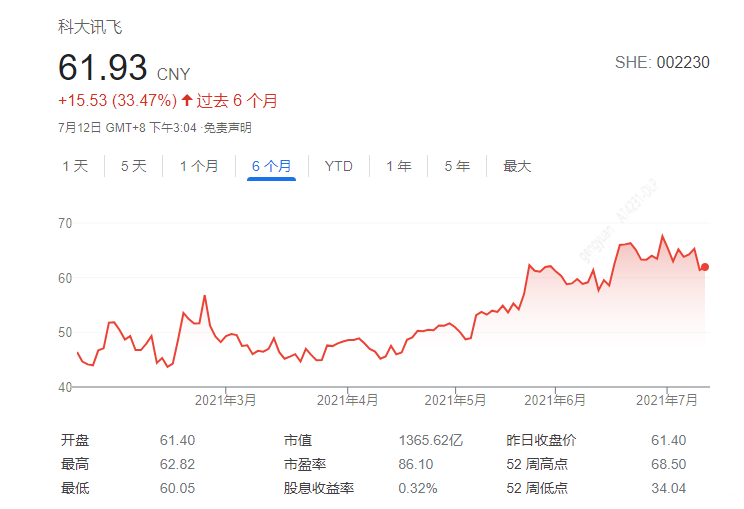The height and width of the screenshot is (509, 744).
Task: Switch chart to 最大 range tab
Action: click(x=517, y=166)
